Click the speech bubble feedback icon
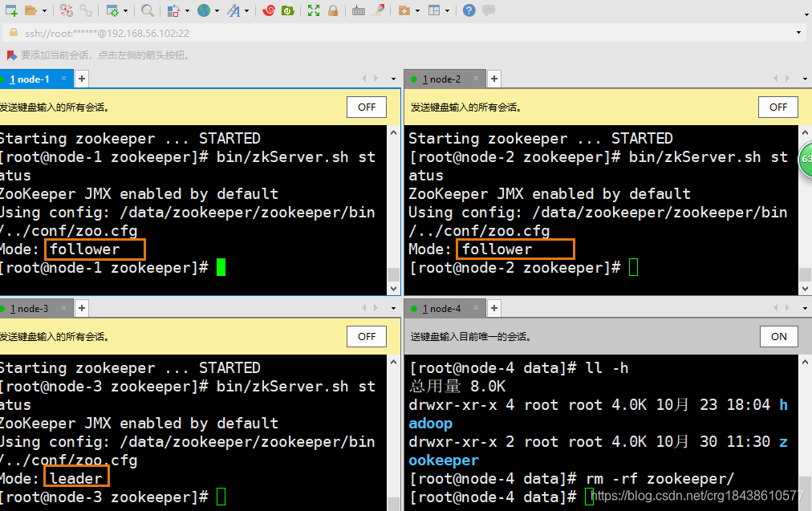The image size is (812, 511). click(489, 10)
